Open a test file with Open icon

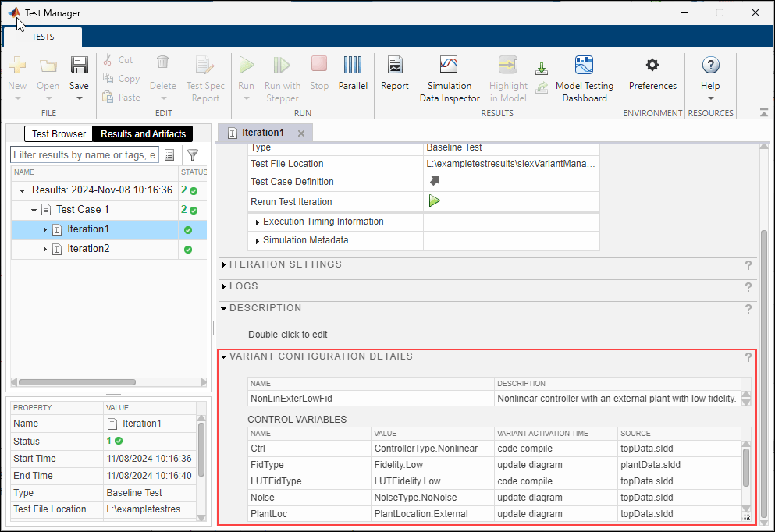48,66
